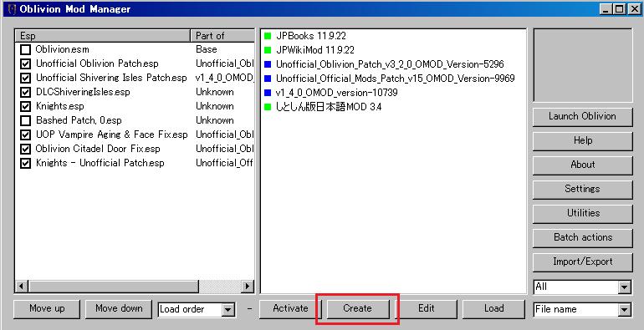The image size is (644, 330).
Task: Click the Import/Export button
Action: (582, 261)
